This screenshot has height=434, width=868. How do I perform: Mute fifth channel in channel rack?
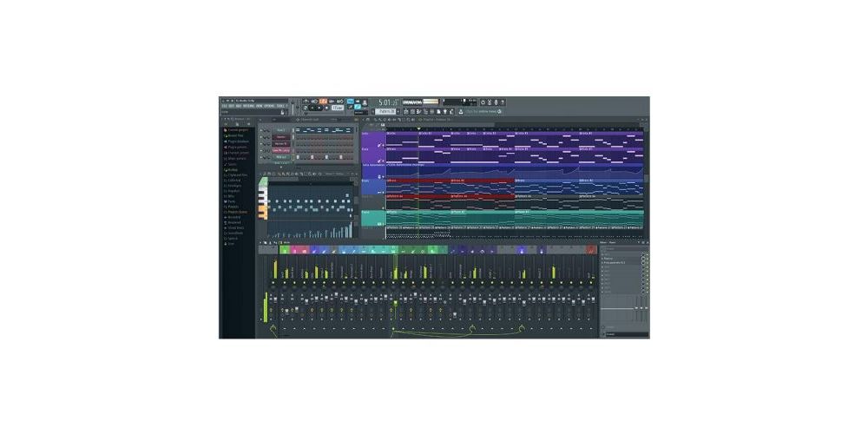click(261, 157)
